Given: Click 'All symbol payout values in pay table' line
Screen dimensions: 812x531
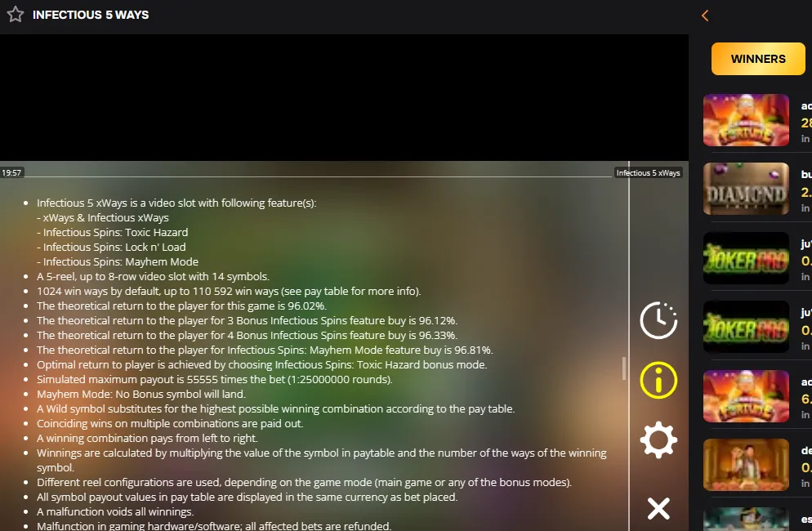Looking at the screenshot, I should (247, 497).
